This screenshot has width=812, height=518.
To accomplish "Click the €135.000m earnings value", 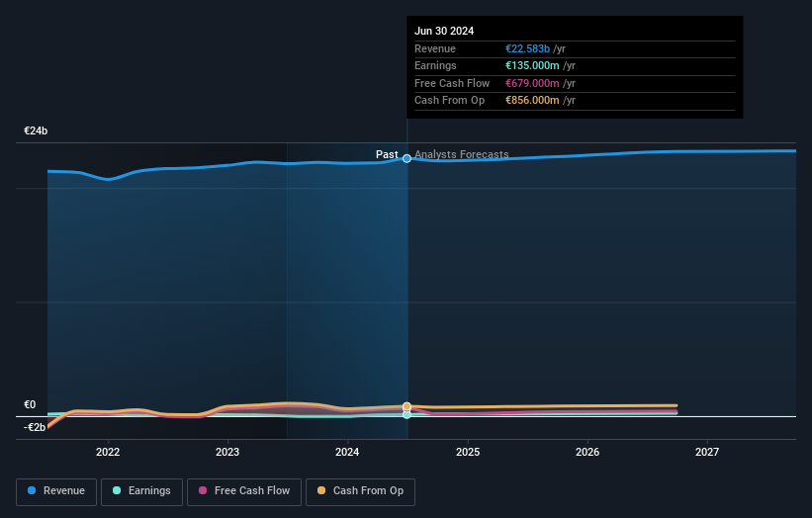I will pos(532,65).
